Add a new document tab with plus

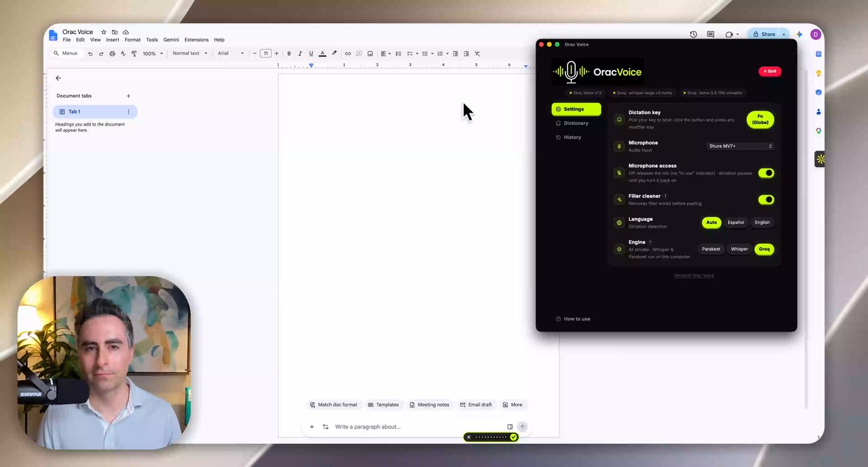coord(128,96)
